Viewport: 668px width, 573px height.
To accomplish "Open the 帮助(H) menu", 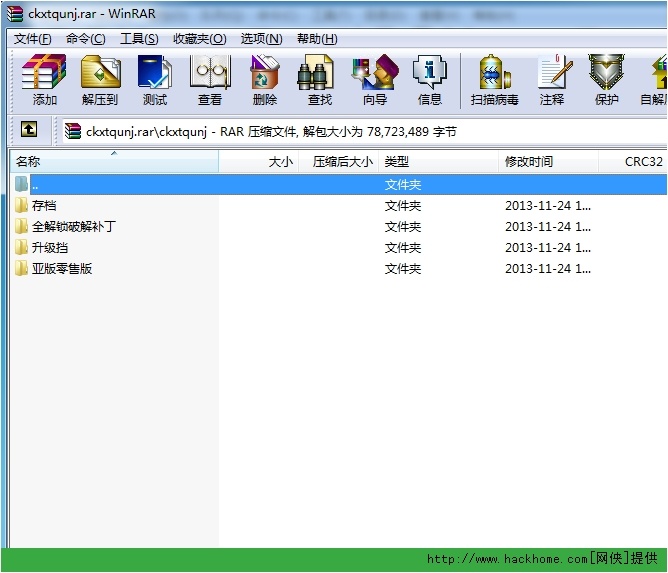I will (317, 39).
